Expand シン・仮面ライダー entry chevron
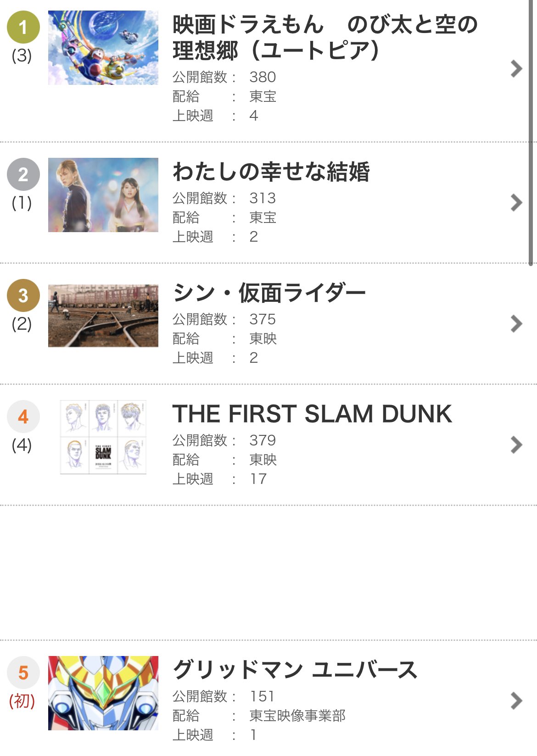537x756 pixels. (516, 323)
